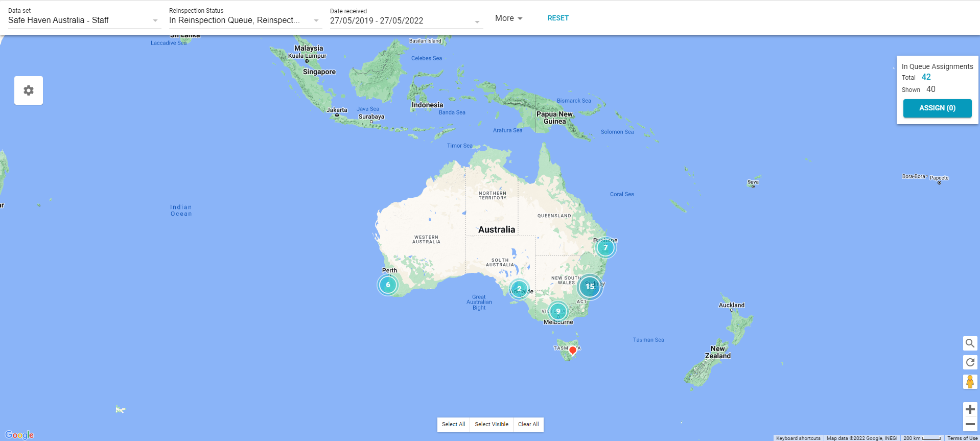This screenshot has height=441, width=980.
Task: Click the map search magnifier icon
Action: pyautogui.click(x=970, y=343)
